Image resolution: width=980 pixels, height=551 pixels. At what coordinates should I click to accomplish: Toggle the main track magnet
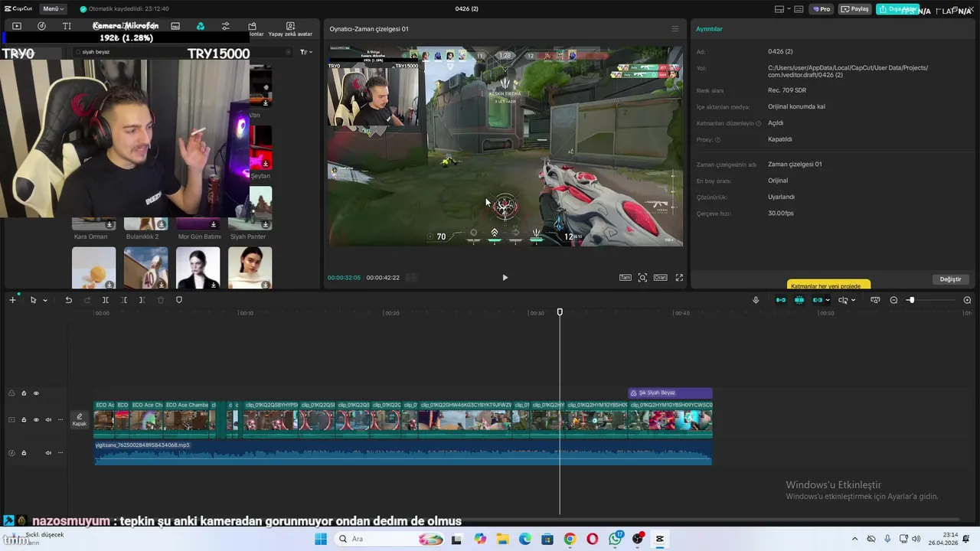point(781,300)
